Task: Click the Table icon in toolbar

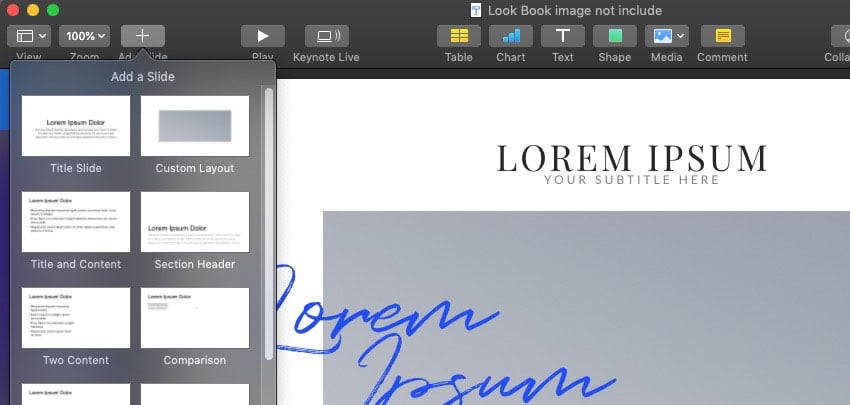Action: point(458,36)
